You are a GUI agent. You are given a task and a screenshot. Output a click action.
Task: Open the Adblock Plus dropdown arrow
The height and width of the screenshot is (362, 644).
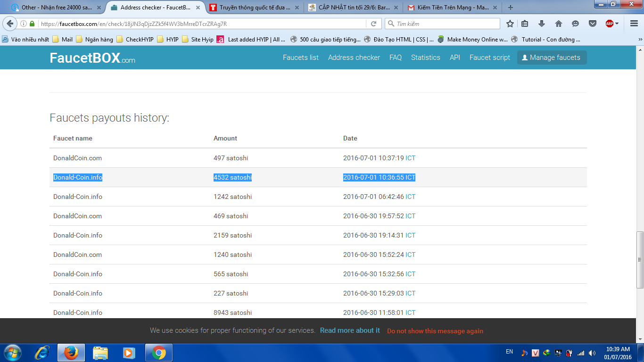pyautogui.click(x=617, y=24)
